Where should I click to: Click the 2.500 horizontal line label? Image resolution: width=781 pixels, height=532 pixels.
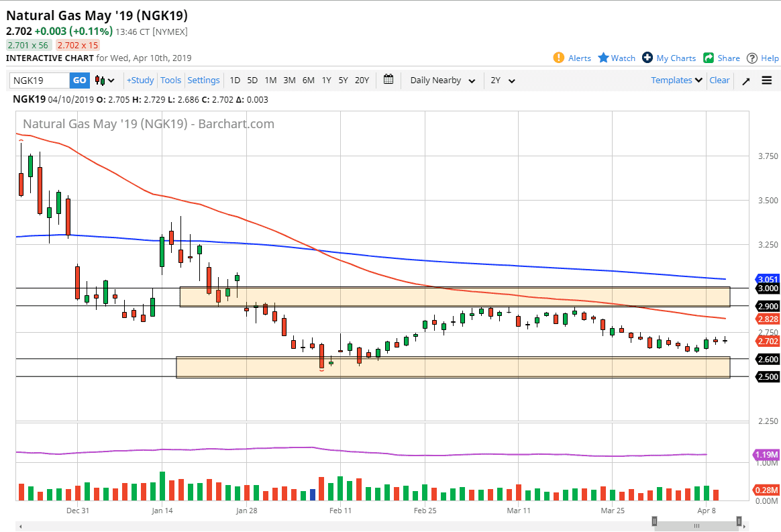coord(768,376)
